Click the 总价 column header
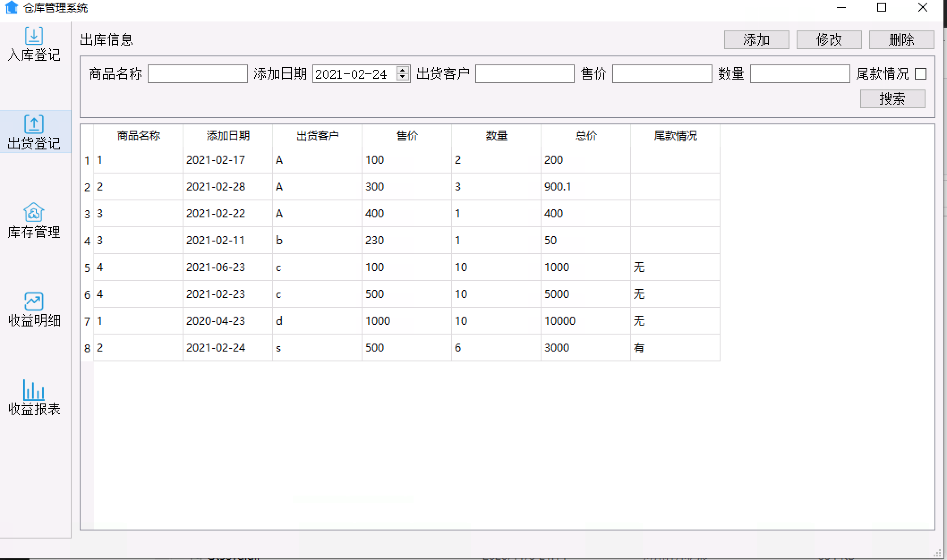The height and width of the screenshot is (560, 947). [585, 136]
